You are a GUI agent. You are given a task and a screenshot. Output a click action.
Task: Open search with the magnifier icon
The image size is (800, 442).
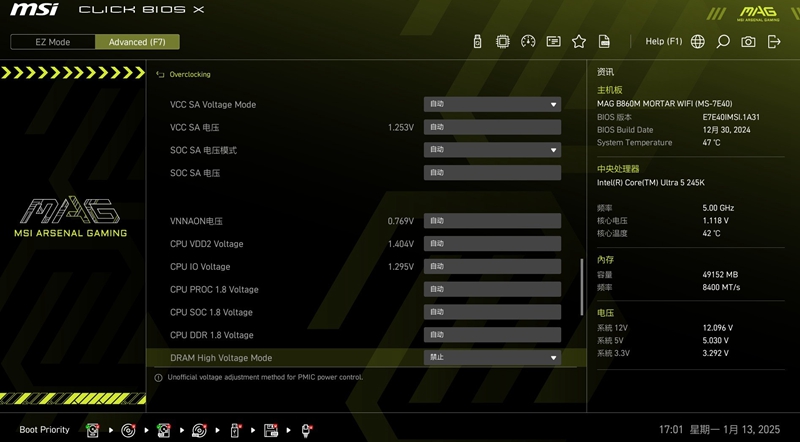(723, 42)
